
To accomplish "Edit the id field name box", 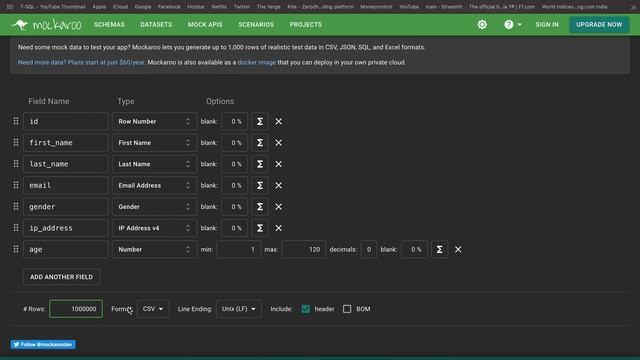I will (66, 122).
